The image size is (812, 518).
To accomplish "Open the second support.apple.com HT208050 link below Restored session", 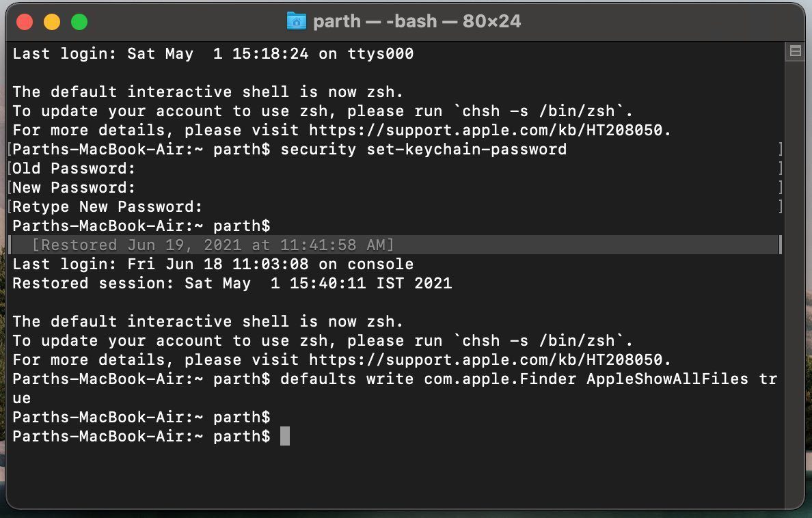I will (x=485, y=359).
